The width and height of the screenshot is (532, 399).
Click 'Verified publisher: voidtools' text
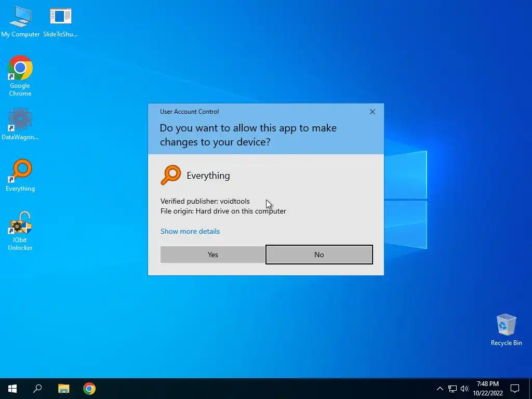tap(205, 201)
